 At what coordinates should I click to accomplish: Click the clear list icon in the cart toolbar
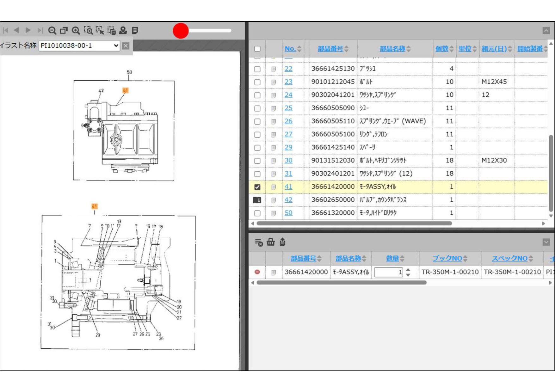coord(259,242)
